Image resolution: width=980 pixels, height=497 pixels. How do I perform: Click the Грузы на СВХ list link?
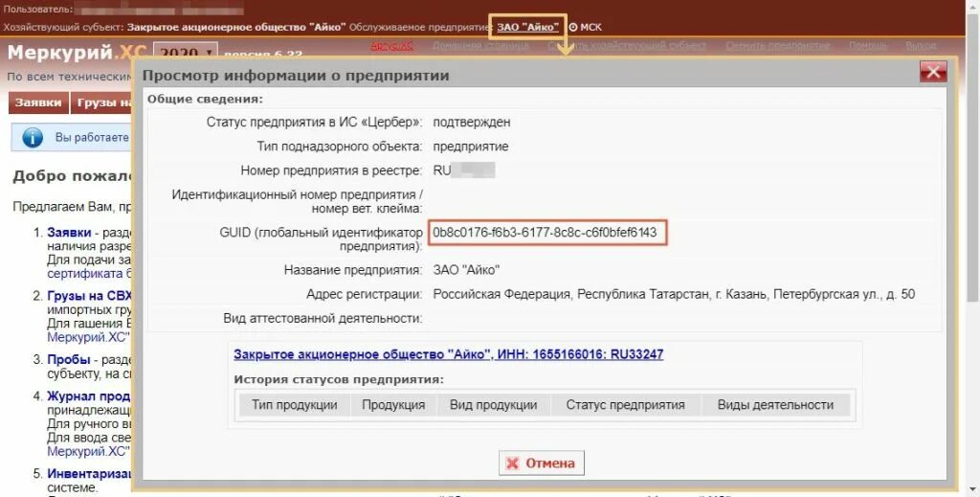pyautogui.click(x=89, y=296)
